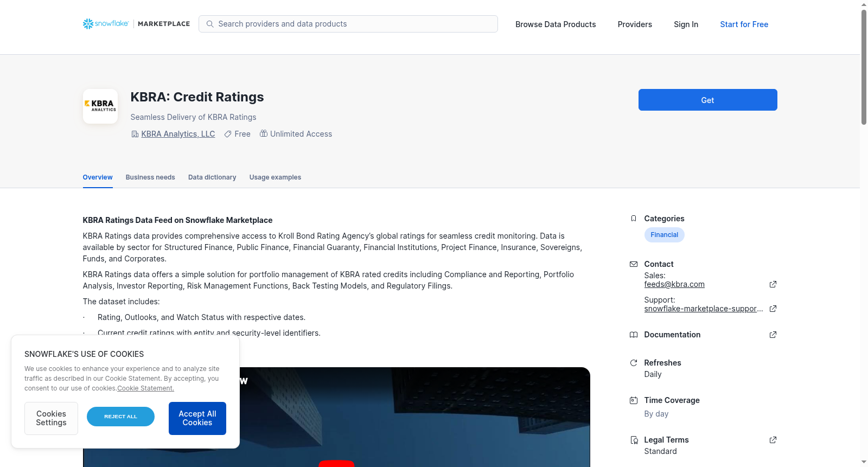
Task: Click REJECT ALL cookies button
Action: pos(120,417)
